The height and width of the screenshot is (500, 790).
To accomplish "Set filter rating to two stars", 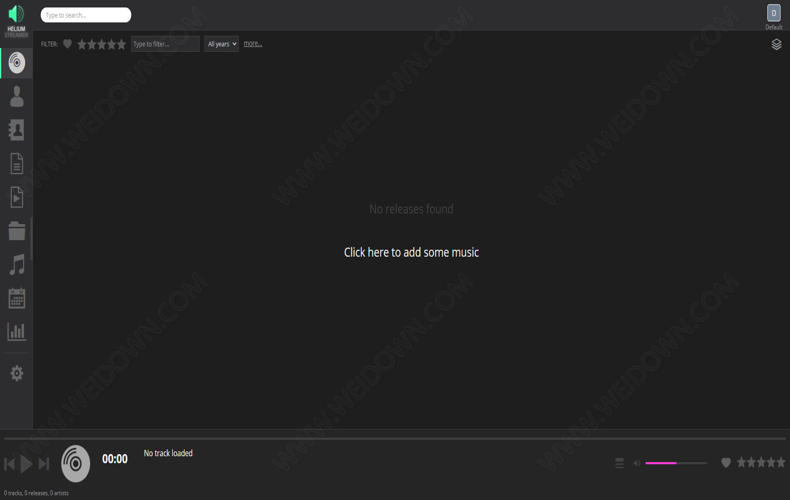I will [x=92, y=44].
